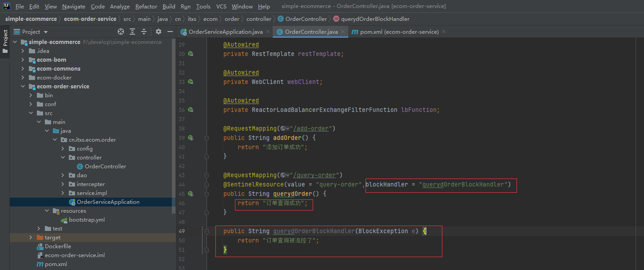644x270 pixels.
Task: Open the File menu
Action: tap(20, 6)
